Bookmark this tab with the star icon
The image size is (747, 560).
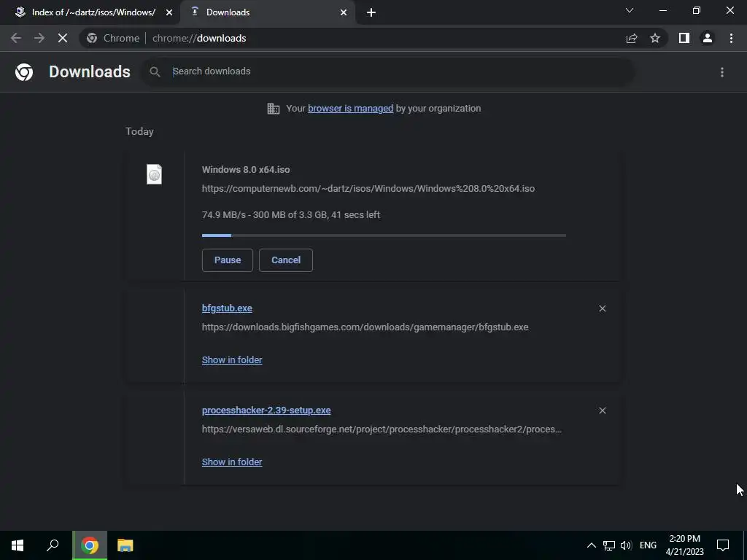point(655,38)
